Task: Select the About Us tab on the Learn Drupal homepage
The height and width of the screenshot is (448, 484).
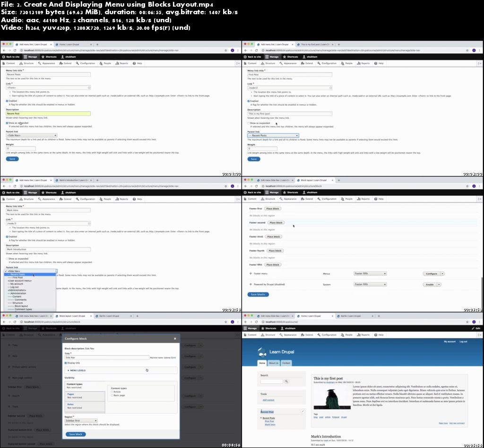Action: pos(274,363)
